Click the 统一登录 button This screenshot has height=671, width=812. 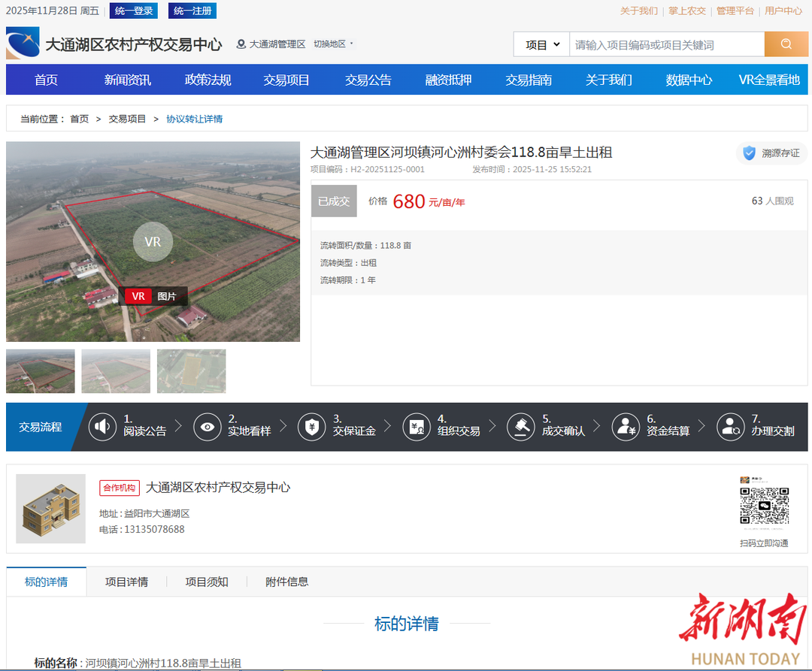tap(134, 11)
